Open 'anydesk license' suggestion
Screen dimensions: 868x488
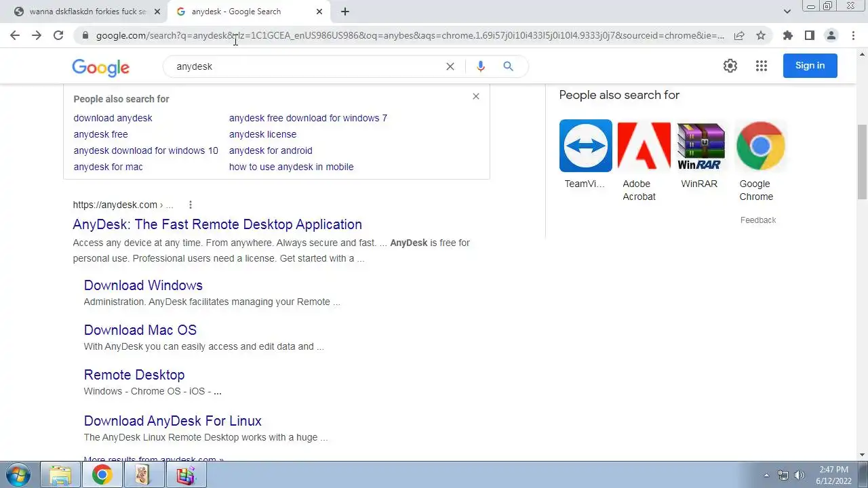pyautogui.click(x=262, y=134)
